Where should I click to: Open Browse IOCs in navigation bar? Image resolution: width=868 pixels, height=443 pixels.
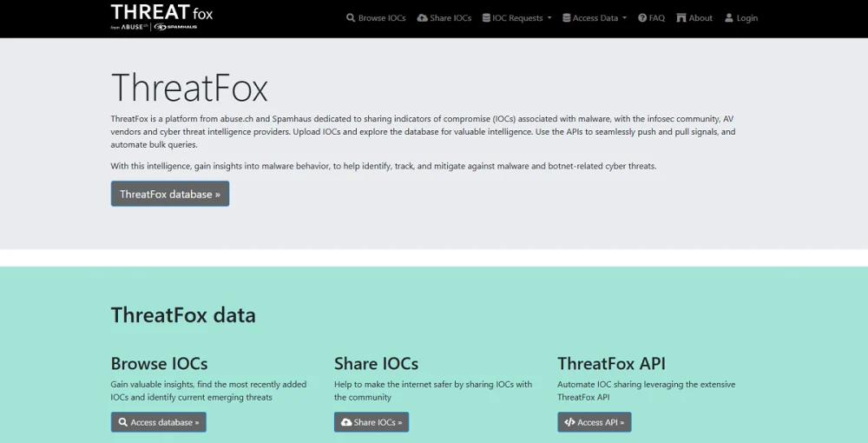[x=376, y=17]
